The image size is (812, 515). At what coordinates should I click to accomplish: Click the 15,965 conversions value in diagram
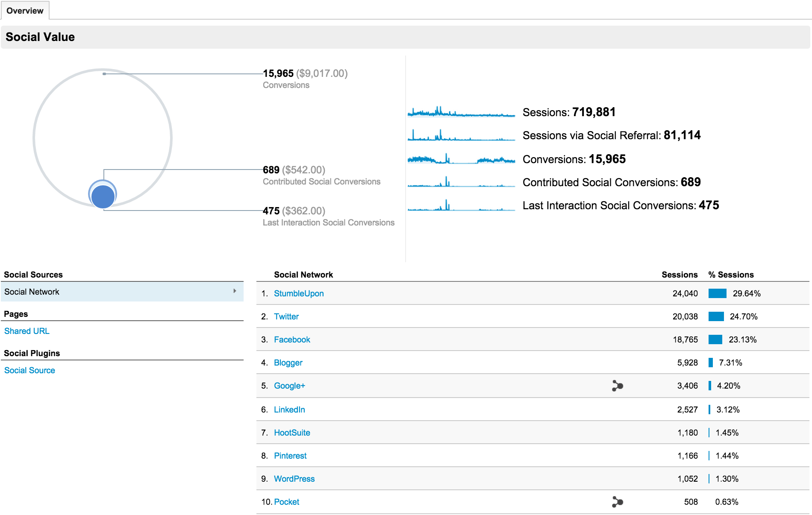point(278,73)
